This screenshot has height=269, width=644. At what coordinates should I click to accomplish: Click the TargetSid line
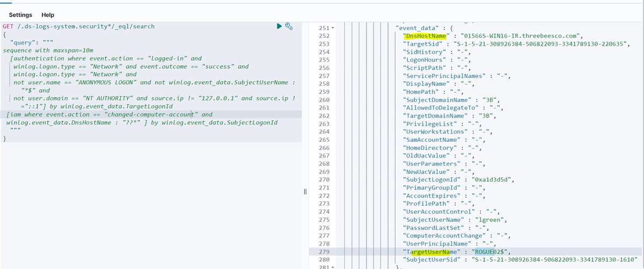tap(516, 43)
